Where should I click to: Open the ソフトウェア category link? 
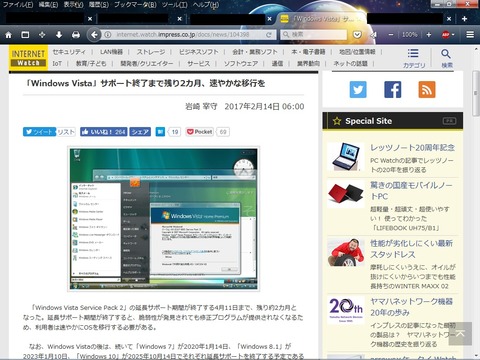[x=241, y=63]
